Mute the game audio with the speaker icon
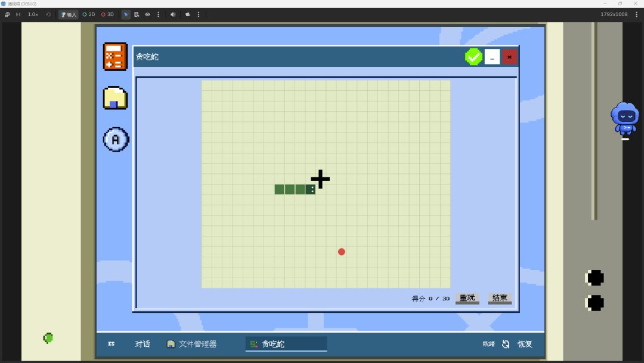The height and width of the screenshot is (363, 644). pyautogui.click(x=173, y=14)
